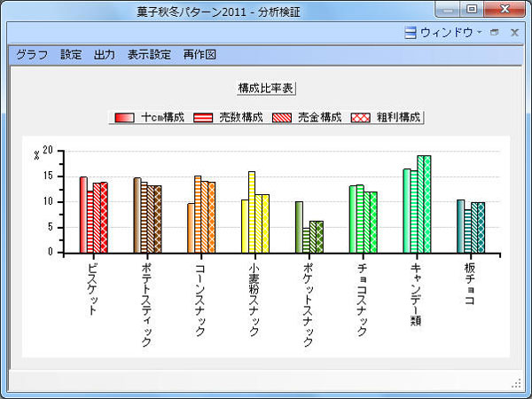Open the ウィンドウ dropdown menu
The image size is (532, 399).
pos(451,33)
